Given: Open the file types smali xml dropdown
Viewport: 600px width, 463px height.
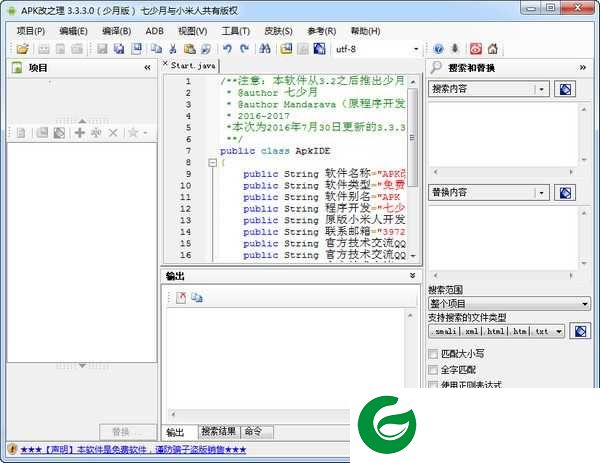Looking at the screenshot, I should 559,331.
